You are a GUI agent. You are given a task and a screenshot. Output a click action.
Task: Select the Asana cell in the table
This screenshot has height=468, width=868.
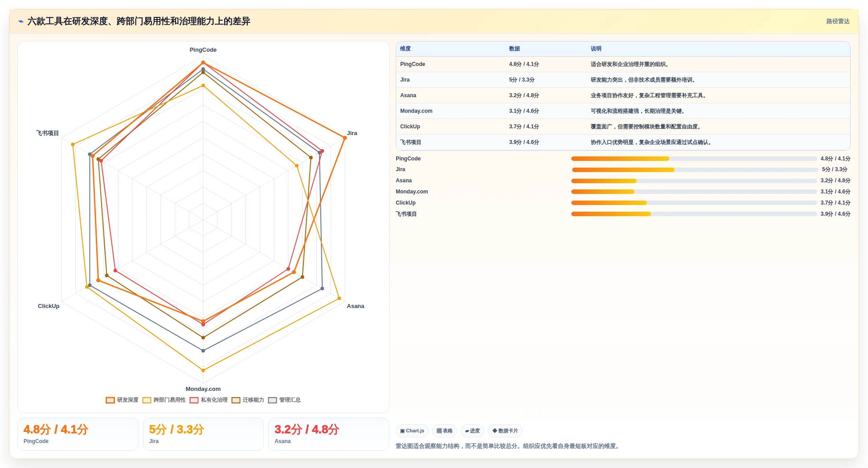[x=408, y=95]
